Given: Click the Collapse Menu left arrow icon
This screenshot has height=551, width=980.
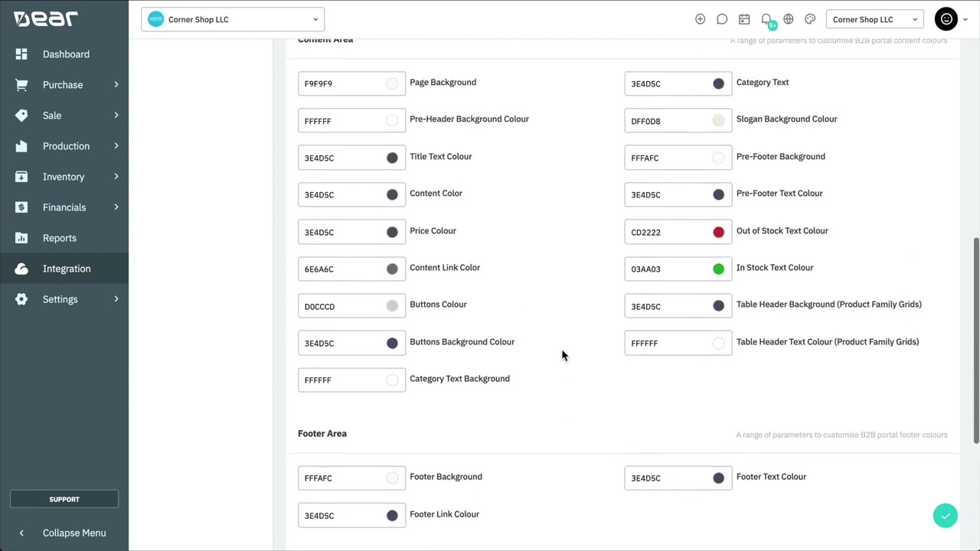Looking at the screenshot, I should pyautogui.click(x=21, y=533).
